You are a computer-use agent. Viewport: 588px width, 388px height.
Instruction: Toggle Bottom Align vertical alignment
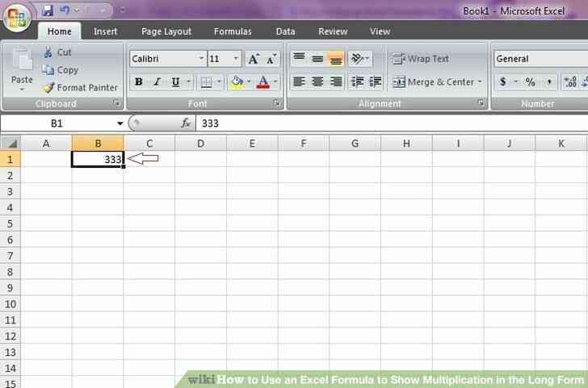tap(336, 59)
